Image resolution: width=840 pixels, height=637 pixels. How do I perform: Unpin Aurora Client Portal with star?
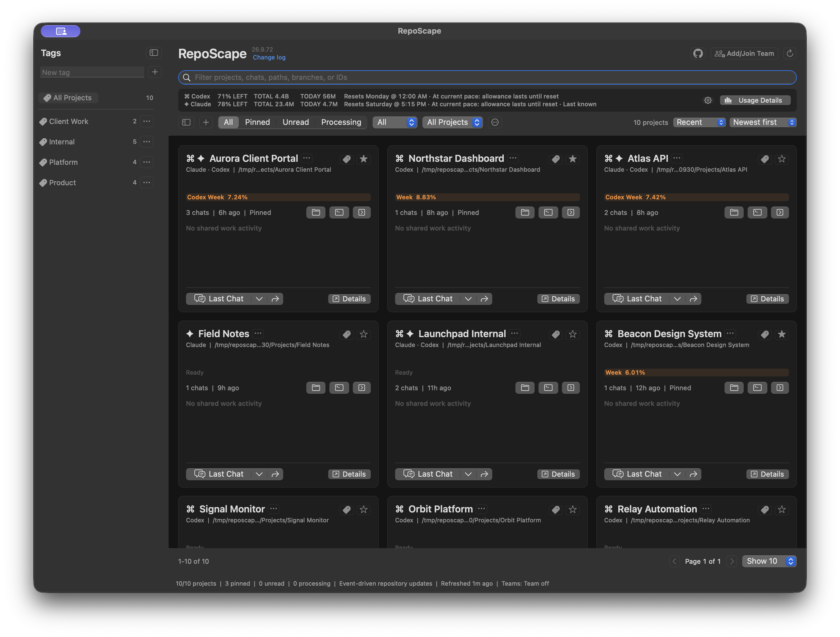pos(364,159)
